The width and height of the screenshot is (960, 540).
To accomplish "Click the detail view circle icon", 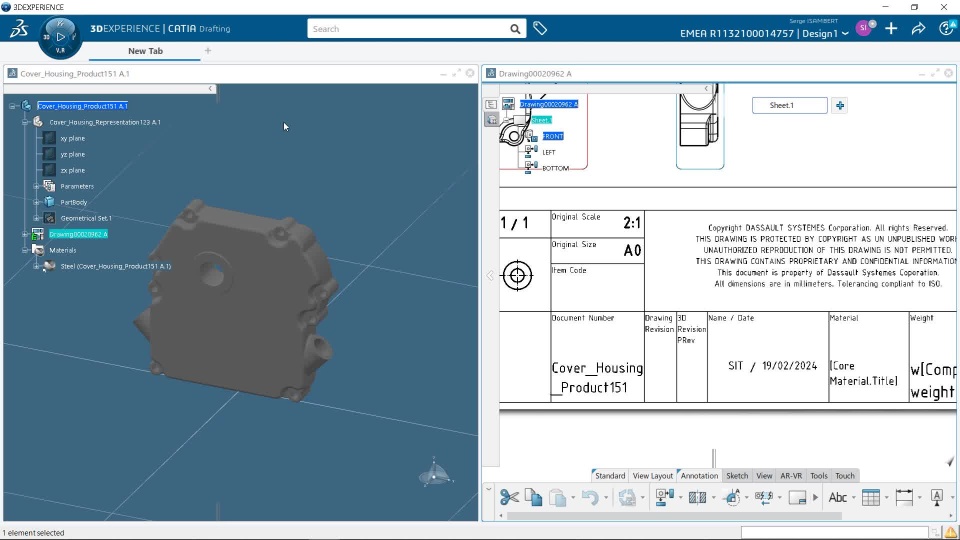I will click(732, 497).
